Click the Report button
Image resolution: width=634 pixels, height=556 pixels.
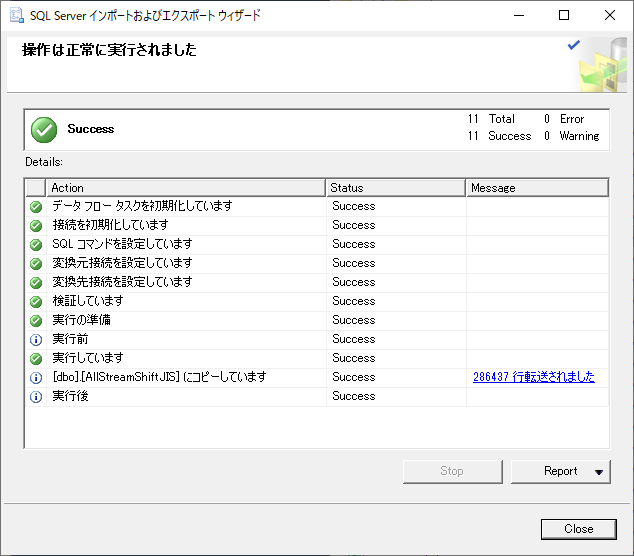(x=553, y=471)
